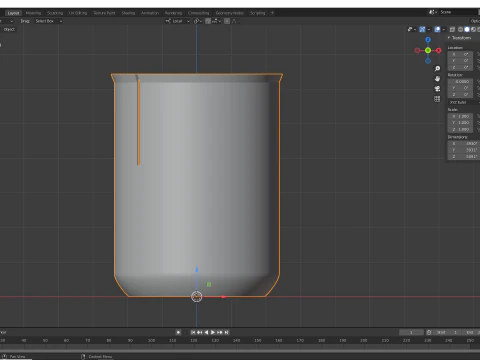The height and width of the screenshot is (360, 480).
Task: Open the overlays options dropdown arrow
Action: (444, 29)
